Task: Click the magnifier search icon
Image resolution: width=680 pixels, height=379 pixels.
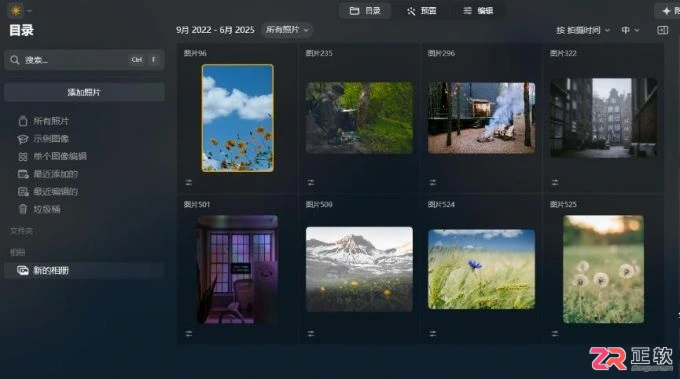Action: tap(15, 60)
